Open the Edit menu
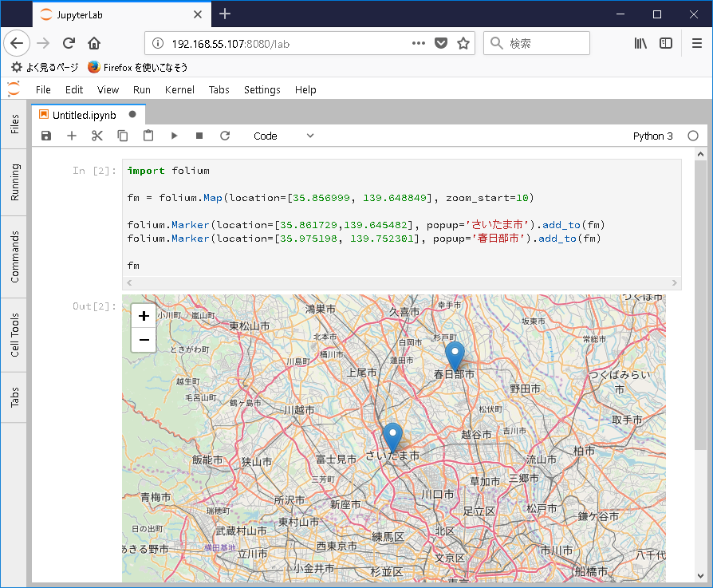Screen dimensions: 713x588 74,89
